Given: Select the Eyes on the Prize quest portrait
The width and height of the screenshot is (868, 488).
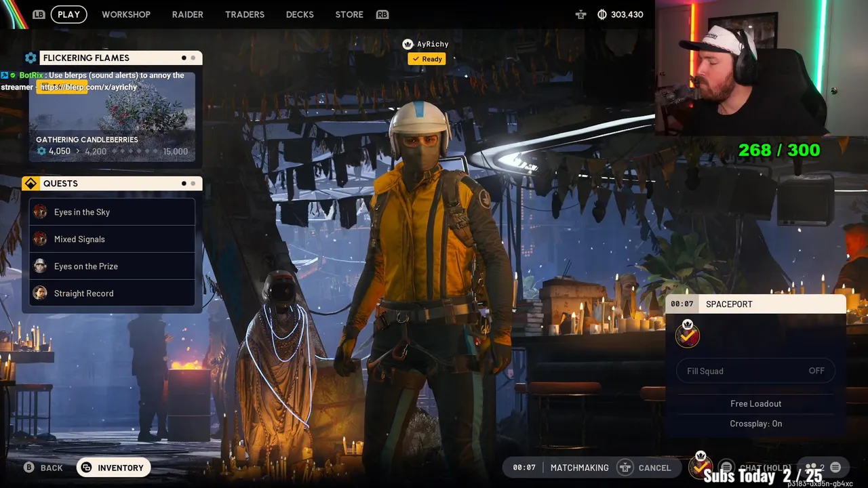Looking at the screenshot, I should pyautogui.click(x=40, y=266).
